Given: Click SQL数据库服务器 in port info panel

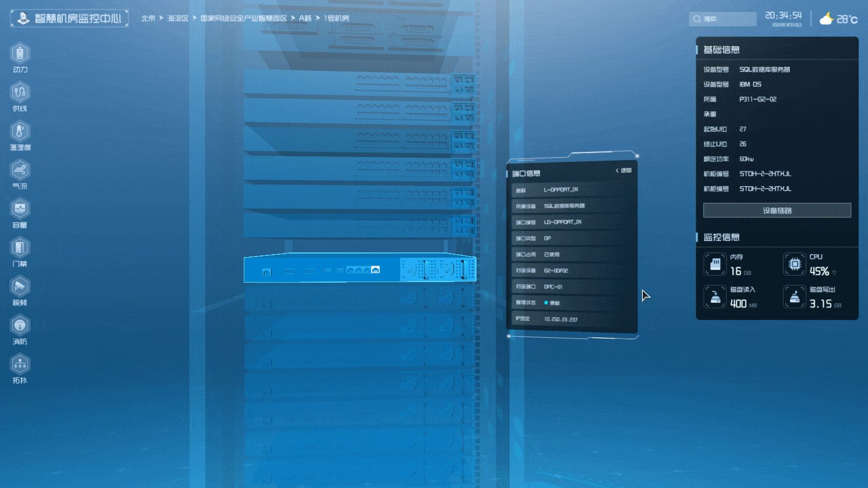Looking at the screenshot, I should pos(564,206).
